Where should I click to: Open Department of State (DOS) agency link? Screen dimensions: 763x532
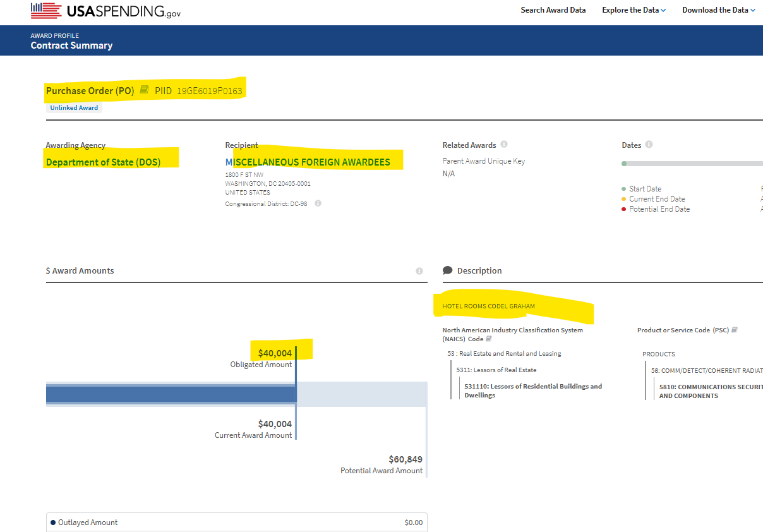[104, 162]
